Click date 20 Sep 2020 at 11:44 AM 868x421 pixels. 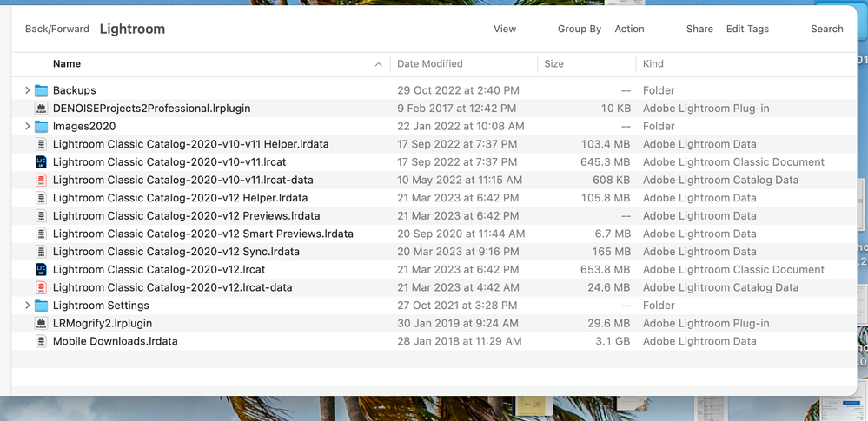[461, 234]
